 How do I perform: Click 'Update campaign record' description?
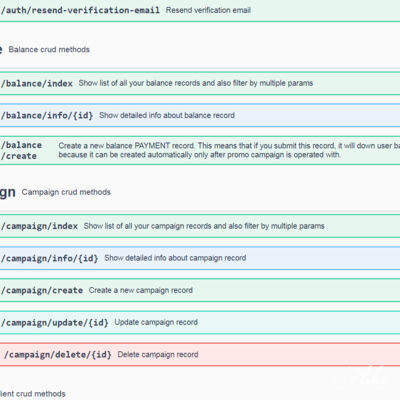point(156,322)
